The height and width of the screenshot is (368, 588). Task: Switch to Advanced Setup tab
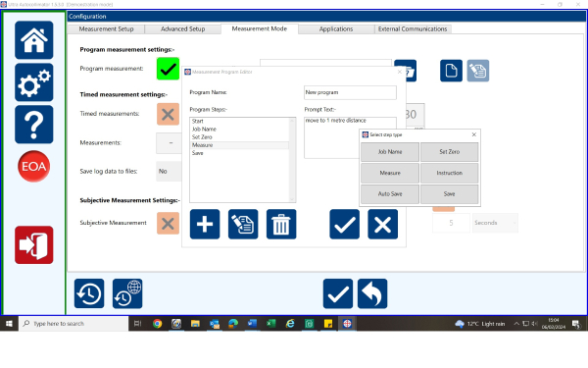(x=182, y=28)
